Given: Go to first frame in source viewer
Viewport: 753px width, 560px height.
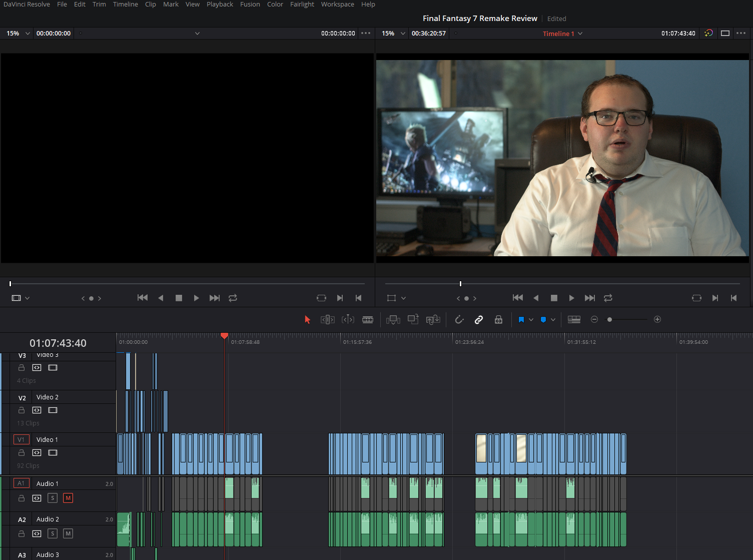Looking at the screenshot, I should click(143, 298).
